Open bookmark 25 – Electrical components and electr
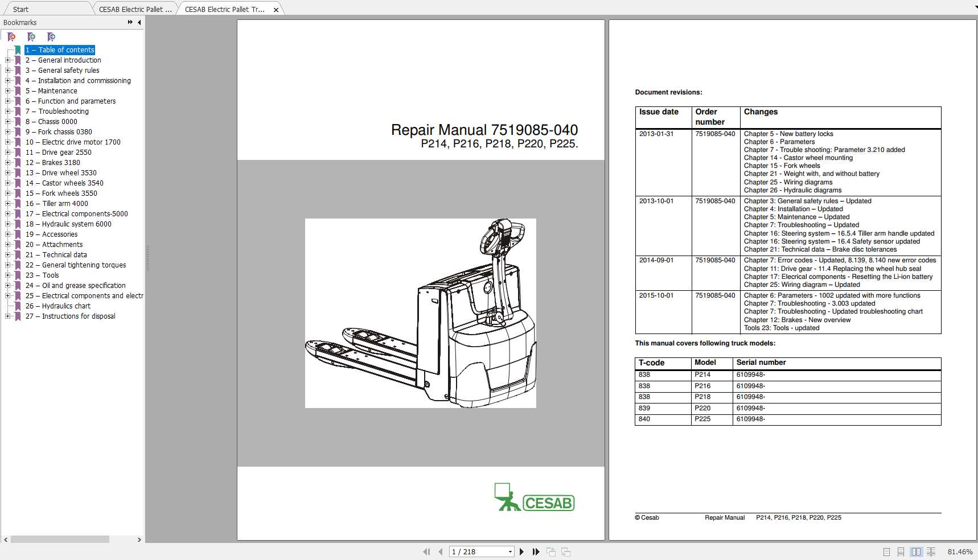Image resolution: width=978 pixels, height=560 pixels. coord(84,296)
